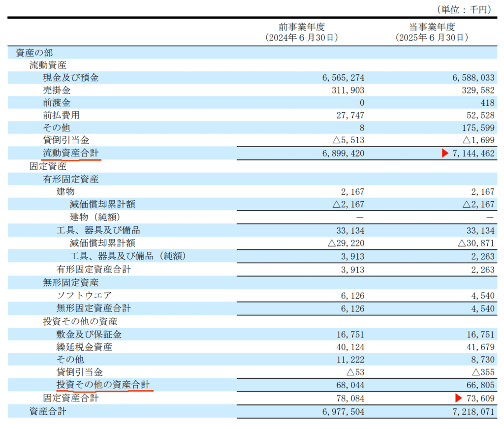The width and height of the screenshot is (504, 429).
Task: Click the red arrow beside 7,144,462
Action: click(x=445, y=153)
